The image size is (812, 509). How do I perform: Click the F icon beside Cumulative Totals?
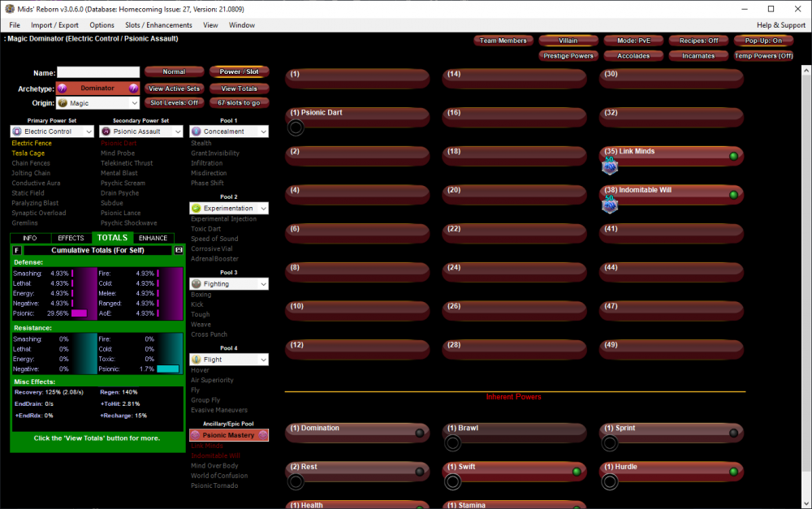17,250
